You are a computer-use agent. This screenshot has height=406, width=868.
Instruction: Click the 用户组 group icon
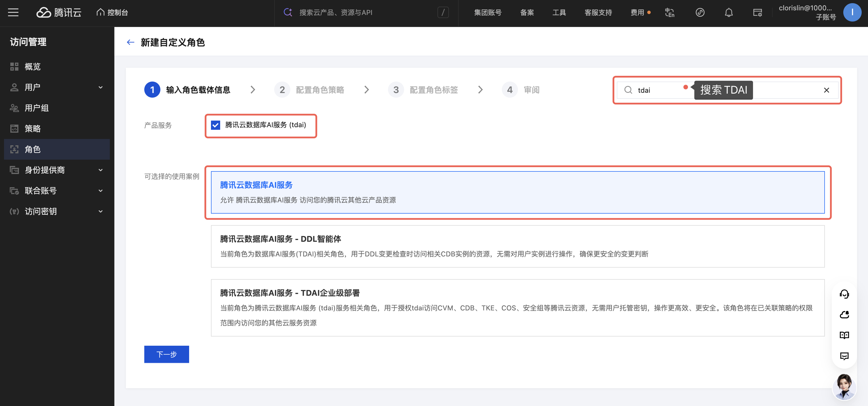(x=14, y=108)
